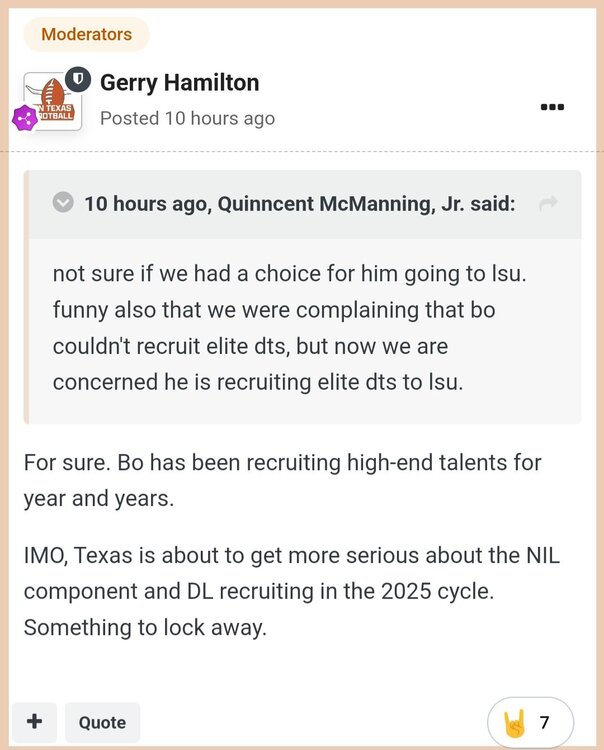This screenshot has height=750, width=604.
Task: Click the Gerry Hamilton username
Action: (x=180, y=82)
